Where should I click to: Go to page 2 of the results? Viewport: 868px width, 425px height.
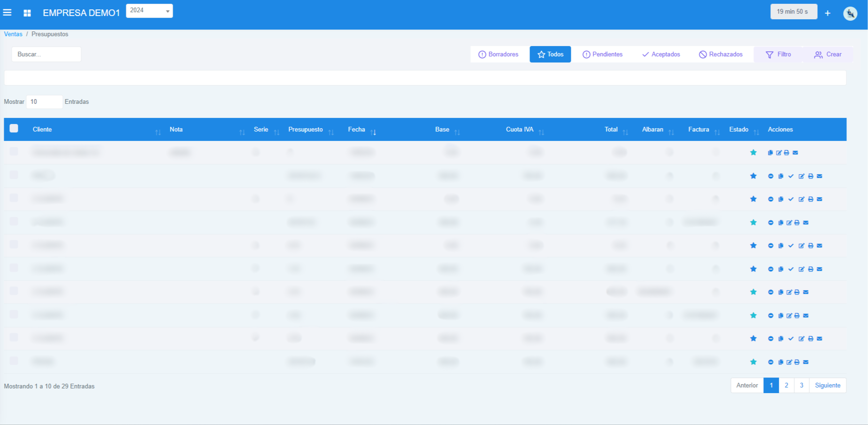[786, 386]
